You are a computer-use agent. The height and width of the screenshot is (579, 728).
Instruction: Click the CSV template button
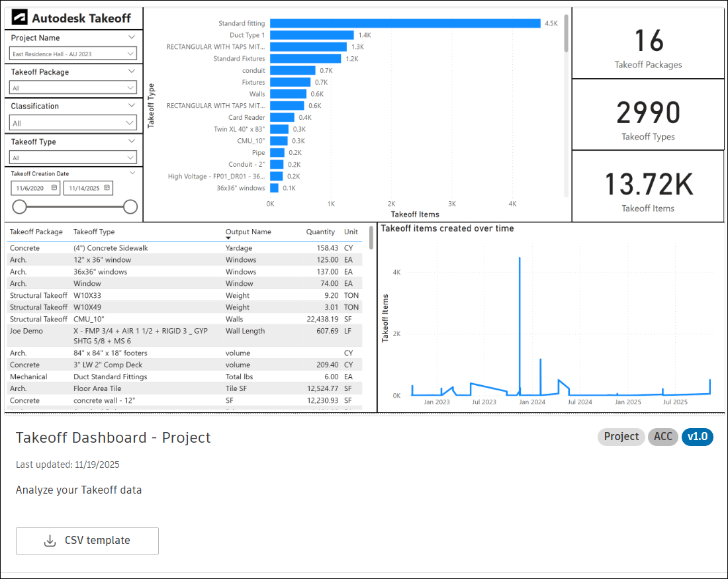click(87, 541)
